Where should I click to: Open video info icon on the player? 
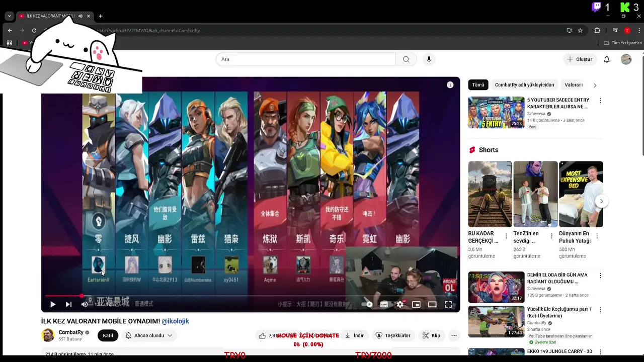click(x=450, y=84)
